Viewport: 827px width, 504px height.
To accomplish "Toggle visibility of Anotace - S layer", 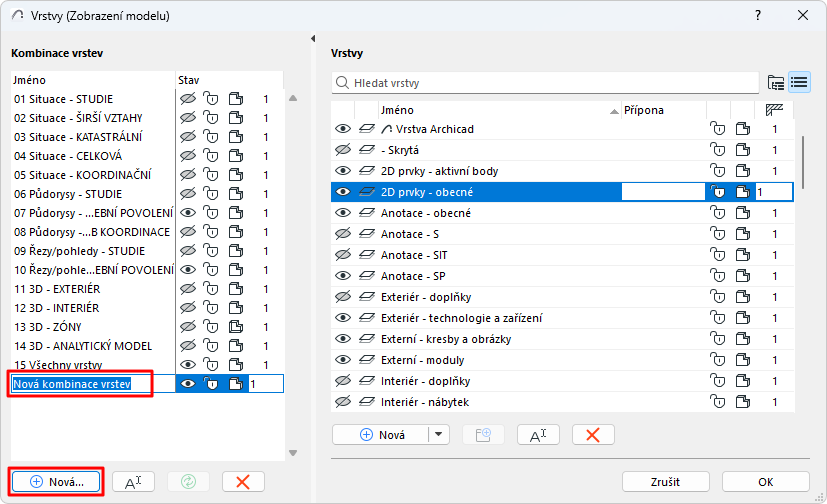I will click(343, 234).
